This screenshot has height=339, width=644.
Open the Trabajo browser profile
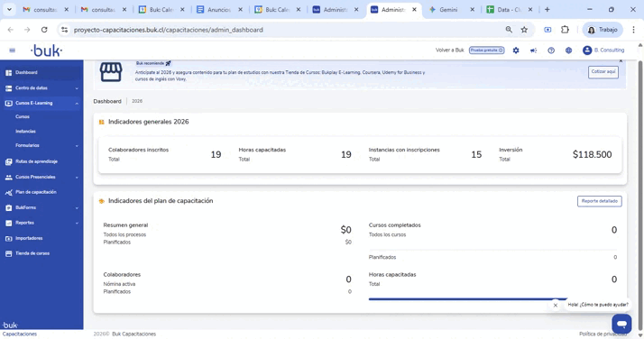click(603, 30)
